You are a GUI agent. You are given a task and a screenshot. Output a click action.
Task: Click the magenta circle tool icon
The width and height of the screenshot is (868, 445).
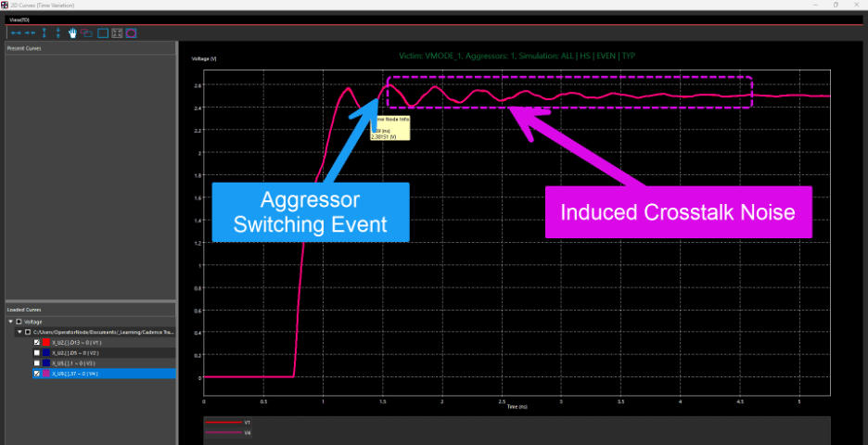131,33
